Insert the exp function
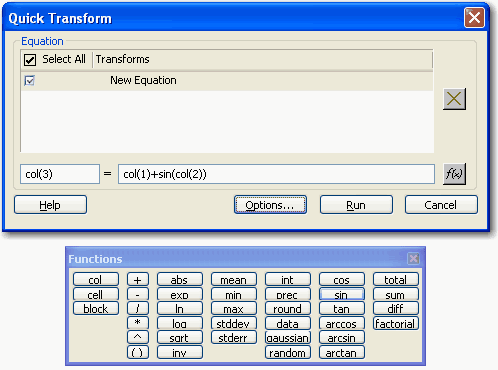The height and width of the screenshot is (370, 498). pos(180,294)
